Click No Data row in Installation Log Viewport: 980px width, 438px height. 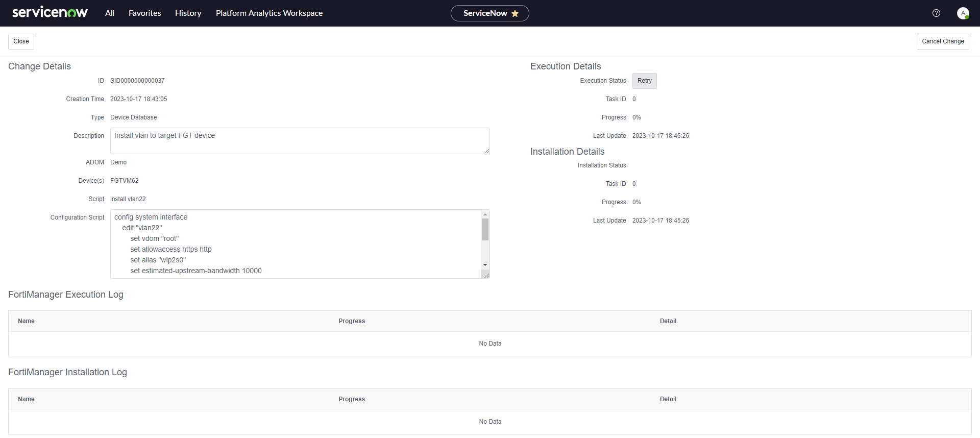pyautogui.click(x=490, y=422)
